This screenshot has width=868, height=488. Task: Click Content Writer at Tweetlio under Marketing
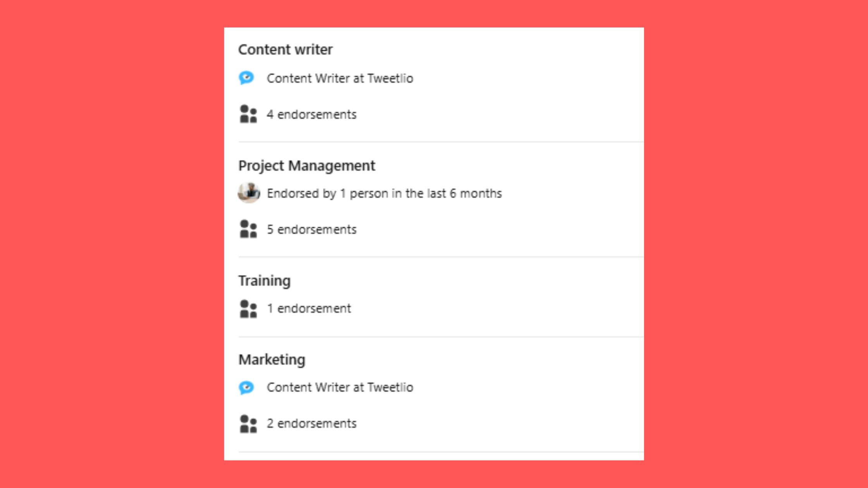point(340,387)
